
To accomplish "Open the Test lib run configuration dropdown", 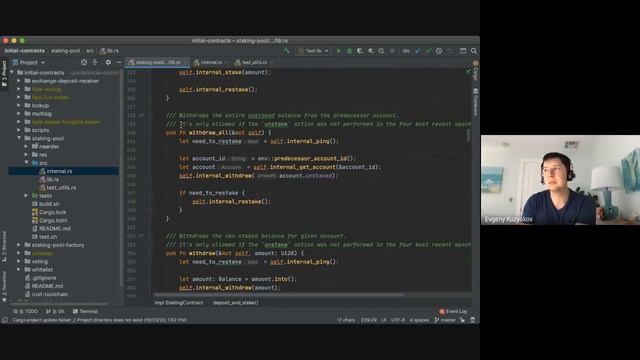I will point(313,51).
